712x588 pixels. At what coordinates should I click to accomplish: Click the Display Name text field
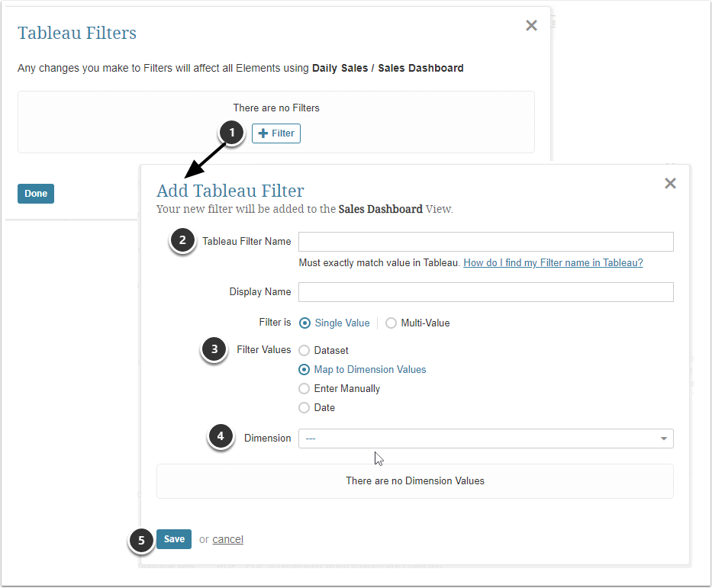point(485,292)
